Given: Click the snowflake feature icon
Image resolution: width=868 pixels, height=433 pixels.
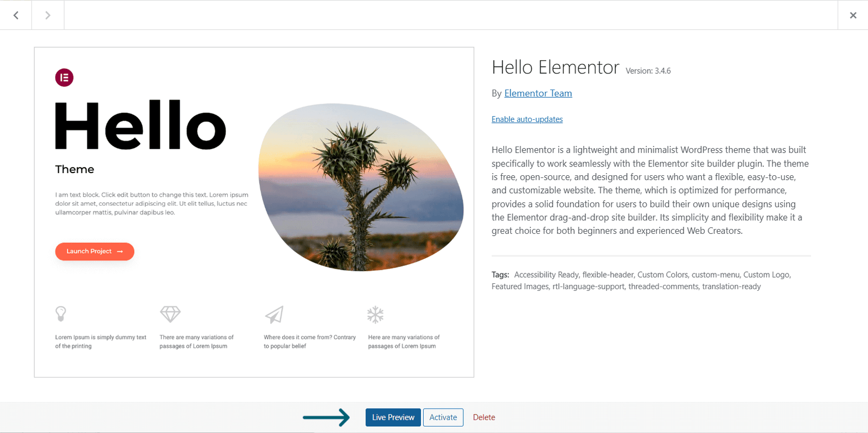Looking at the screenshot, I should [x=375, y=314].
